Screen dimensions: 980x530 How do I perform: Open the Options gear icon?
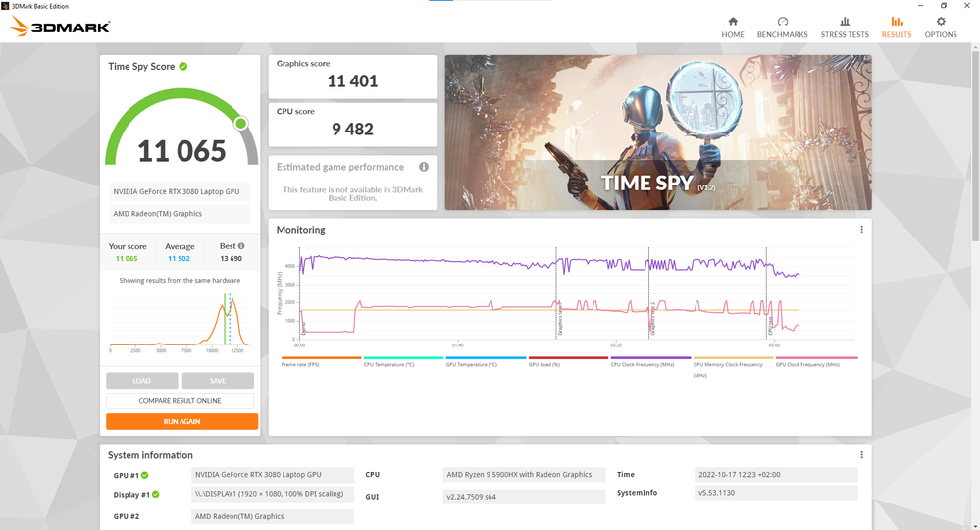tap(940, 22)
